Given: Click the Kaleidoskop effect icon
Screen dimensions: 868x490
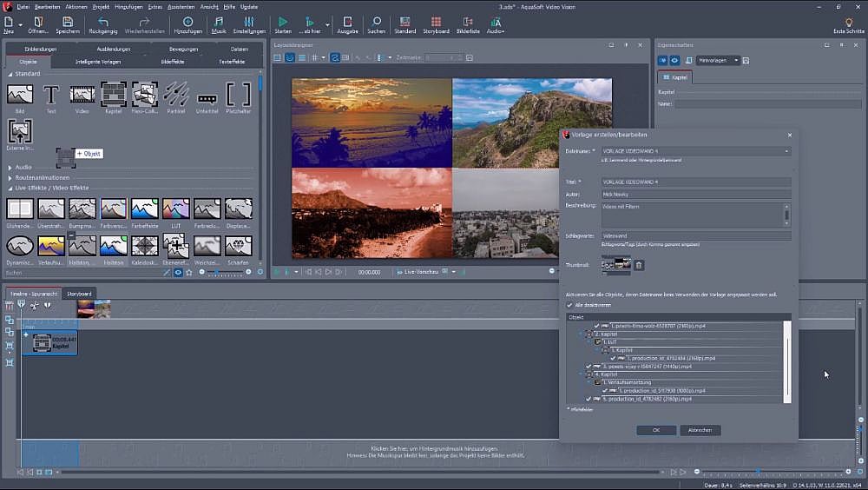Looking at the screenshot, I should (x=145, y=246).
